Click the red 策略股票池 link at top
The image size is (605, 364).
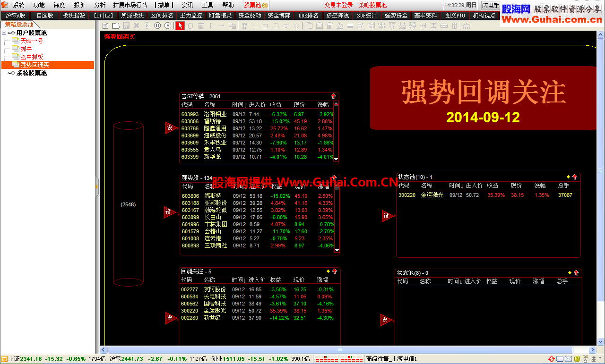[x=372, y=5]
